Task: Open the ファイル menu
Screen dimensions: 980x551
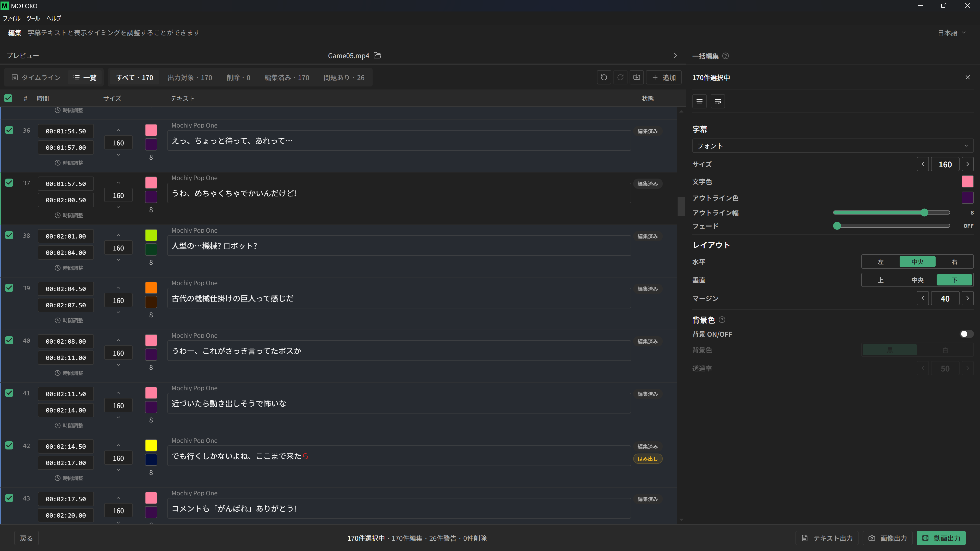Action: 11,18
